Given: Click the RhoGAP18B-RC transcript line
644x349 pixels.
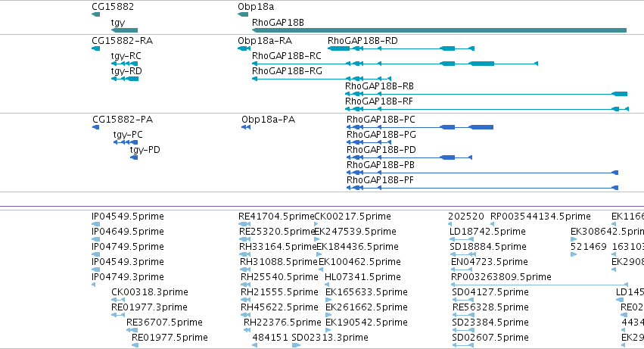Looking at the screenshot, I should (x=395, y=64).
